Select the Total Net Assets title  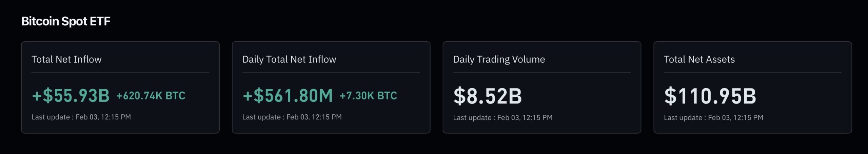point(699,59)
